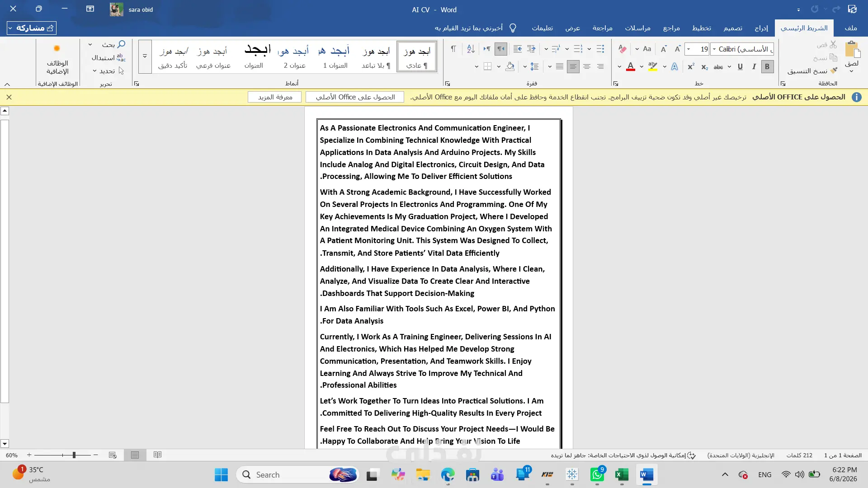Click the align right icon
This screenshot has height=488, width=868.
tap(600, 67)
